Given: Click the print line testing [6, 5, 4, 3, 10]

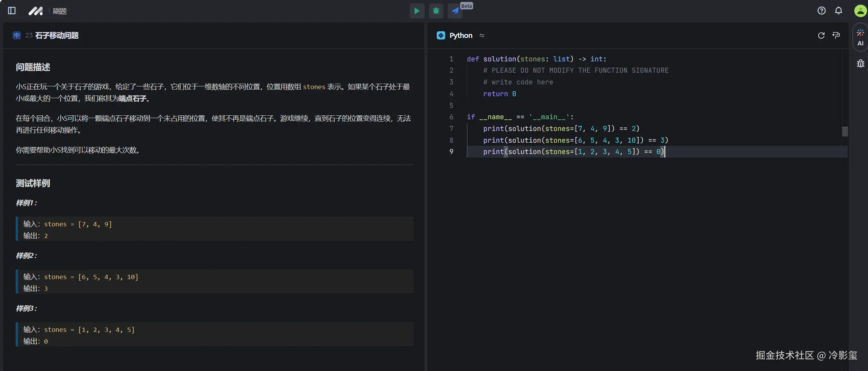Looking at the screenshot, I should (x=576, y=140).
